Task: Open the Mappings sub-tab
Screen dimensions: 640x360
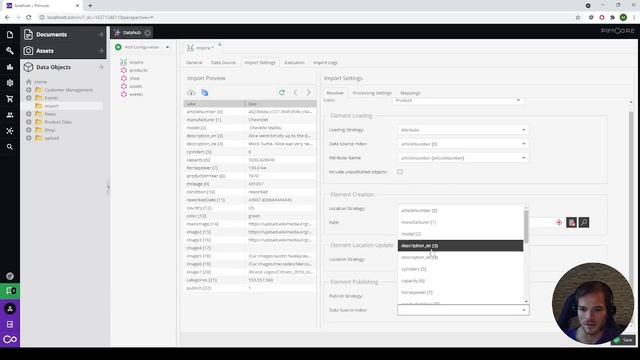Action: pyautogui.click(x=410, y=93)
